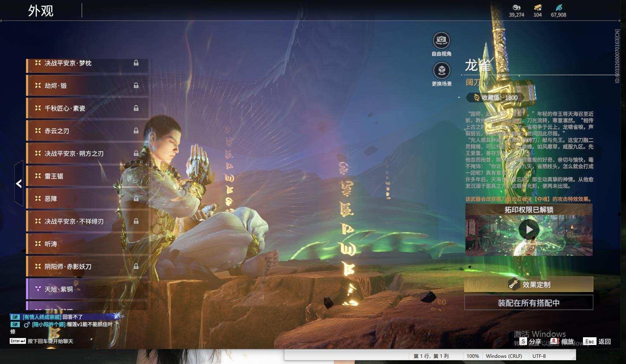Screen dimensions: 626x364
Task: Click the orange 该武器会改变 effect note
Action: point(529,199)
